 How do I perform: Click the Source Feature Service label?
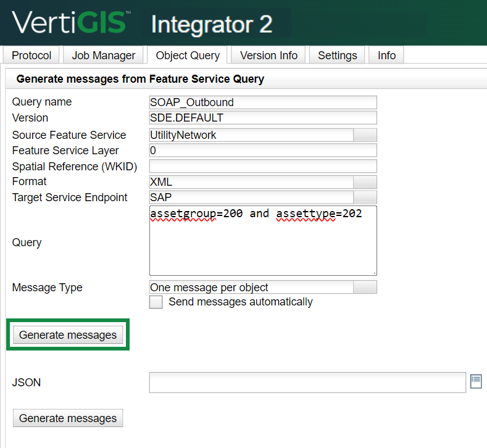pos(69,135)
